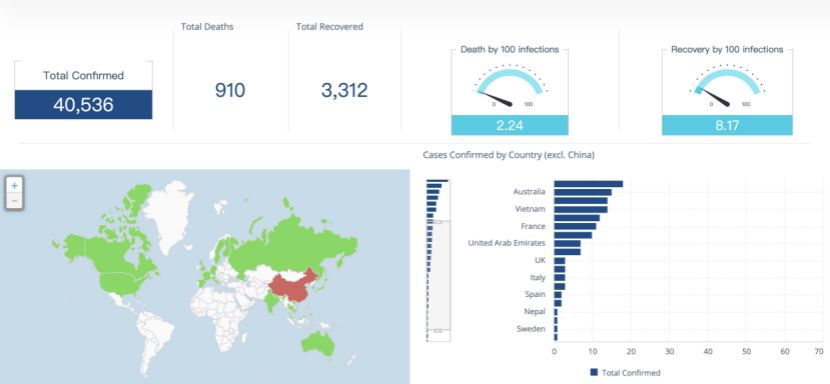Click the top handle of chart zoom slider
This screenshot has height=384, width=830.
[438, 222]
